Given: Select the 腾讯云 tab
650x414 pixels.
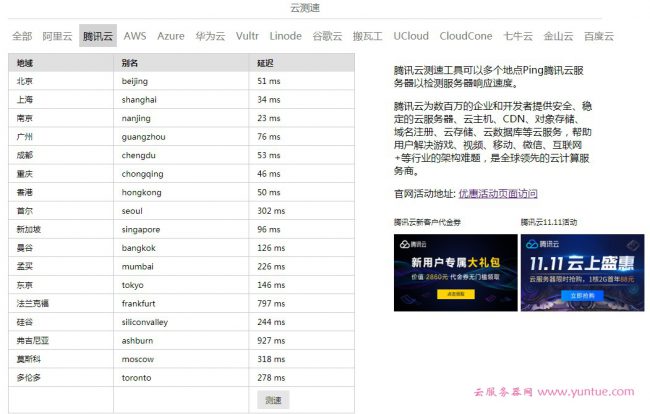Looking at the screenshot, I should click(98, 36).
